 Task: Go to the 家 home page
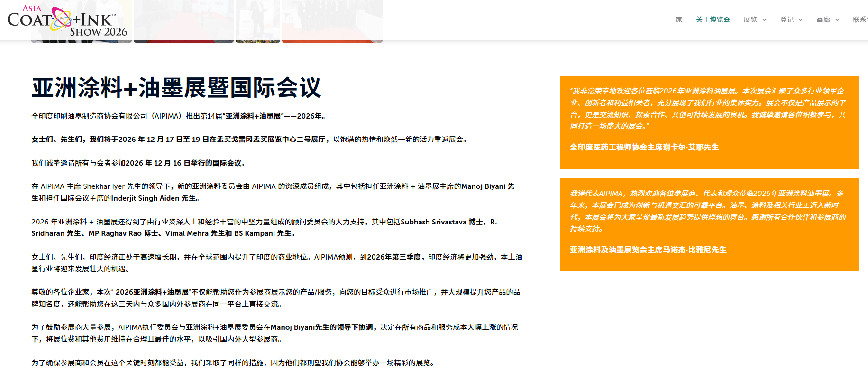tap(679, 19)
